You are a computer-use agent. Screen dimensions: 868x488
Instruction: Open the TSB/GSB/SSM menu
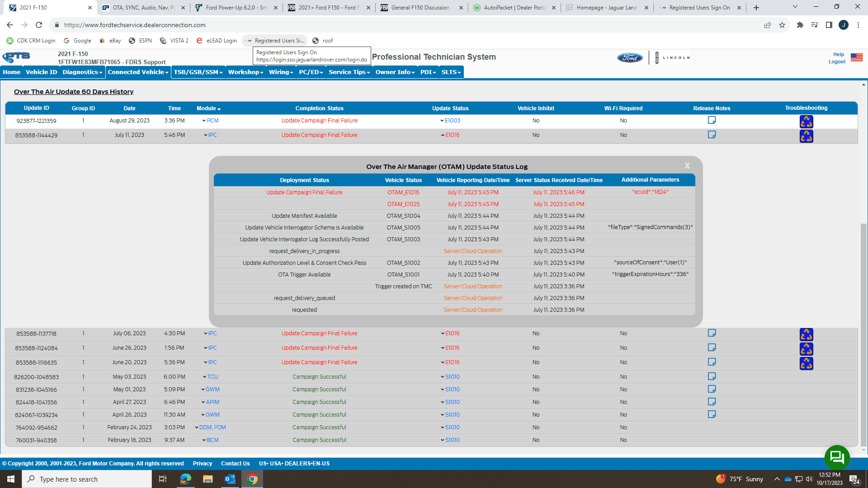coord(198,72)
